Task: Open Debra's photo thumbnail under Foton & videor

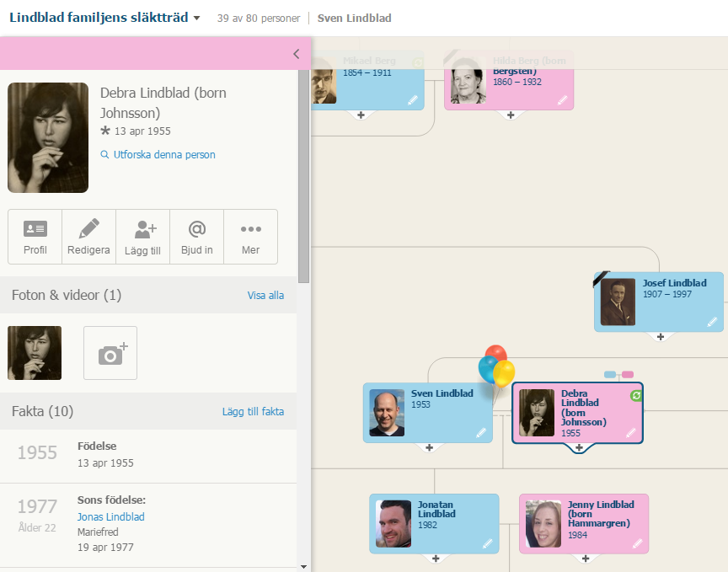Action: point(35,353)
